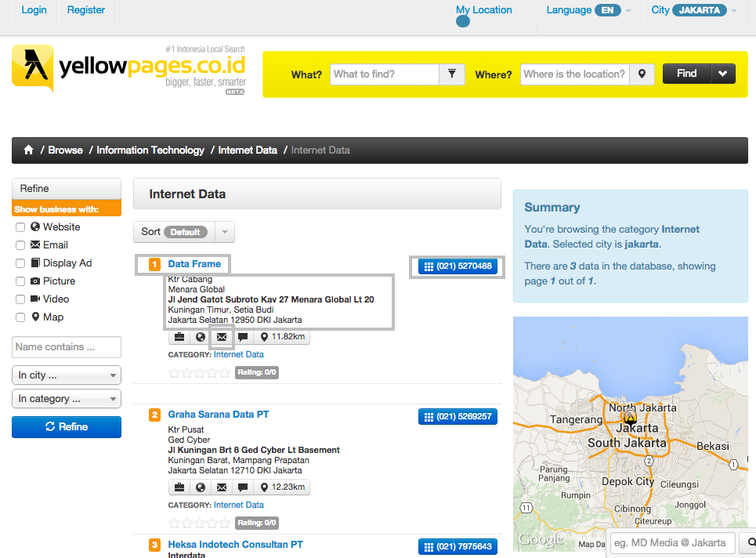Open the Sort dropdown arrow

tap(225, 232)
